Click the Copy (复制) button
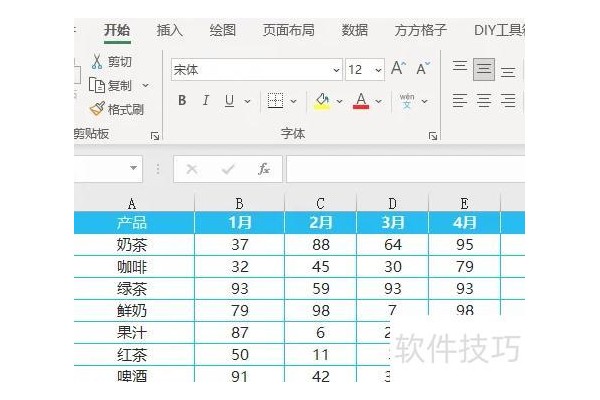 [x=111, y=85]
